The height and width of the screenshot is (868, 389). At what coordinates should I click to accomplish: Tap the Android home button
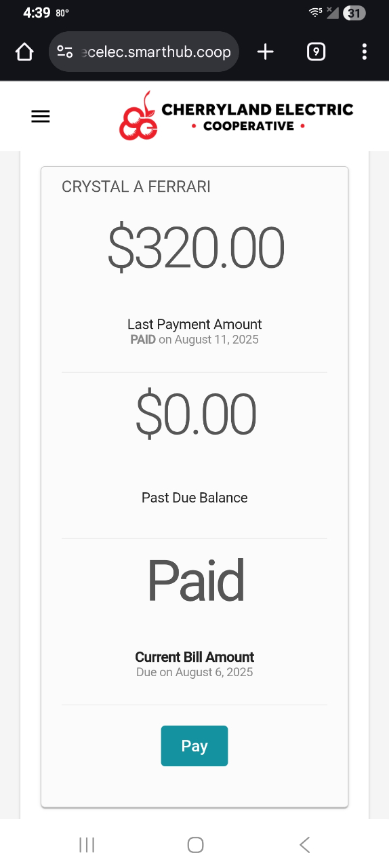pos(195,844)
